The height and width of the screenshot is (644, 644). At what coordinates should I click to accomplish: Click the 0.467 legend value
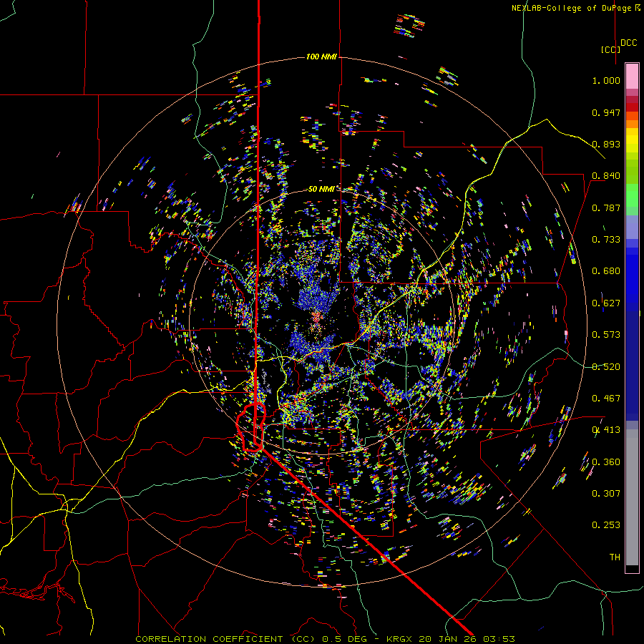[606, 399]
